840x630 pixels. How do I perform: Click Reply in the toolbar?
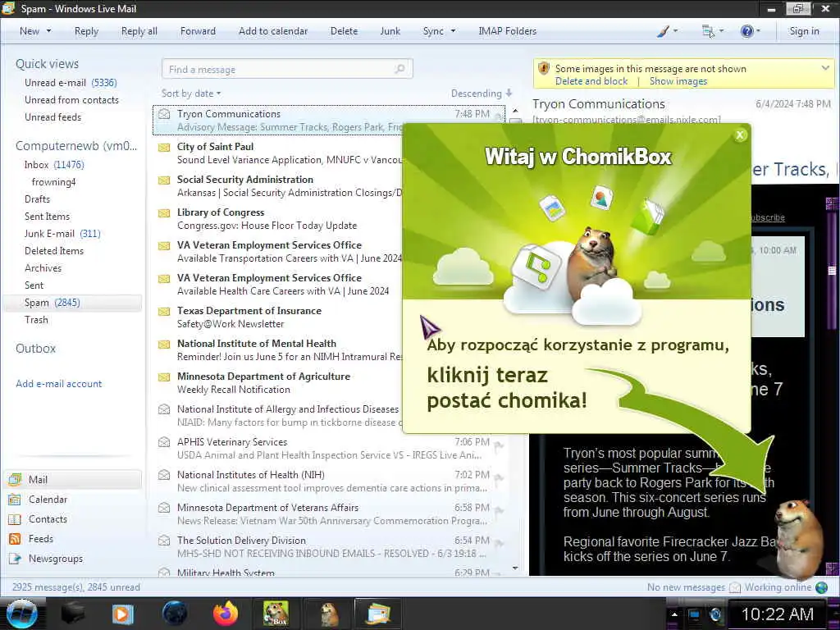pos(86,31)
